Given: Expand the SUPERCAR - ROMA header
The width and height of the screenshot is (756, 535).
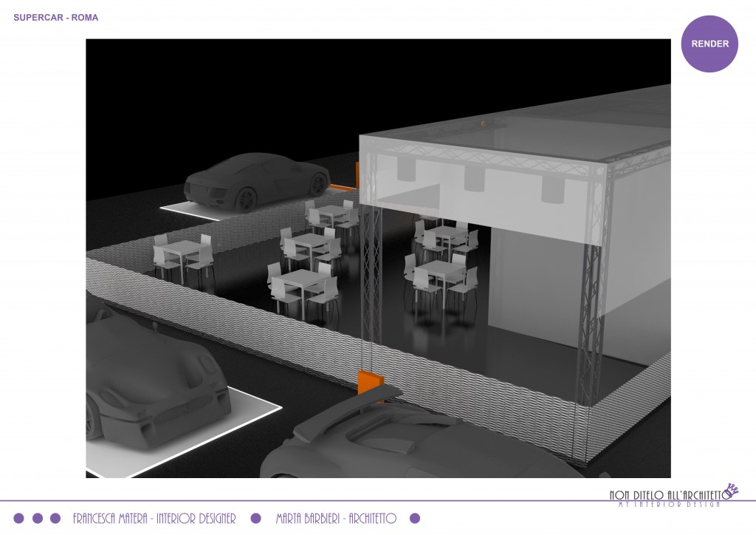Looking at the screenshot, I should point(55,16).
